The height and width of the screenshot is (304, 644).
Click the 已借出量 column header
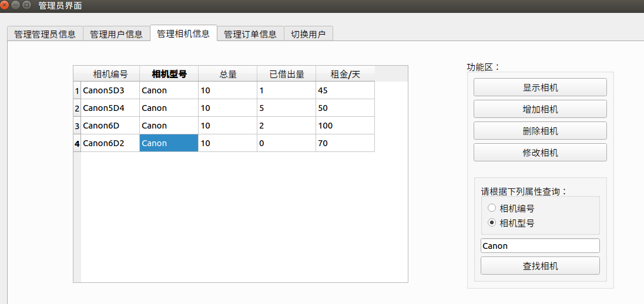click(x=286, y=74)
